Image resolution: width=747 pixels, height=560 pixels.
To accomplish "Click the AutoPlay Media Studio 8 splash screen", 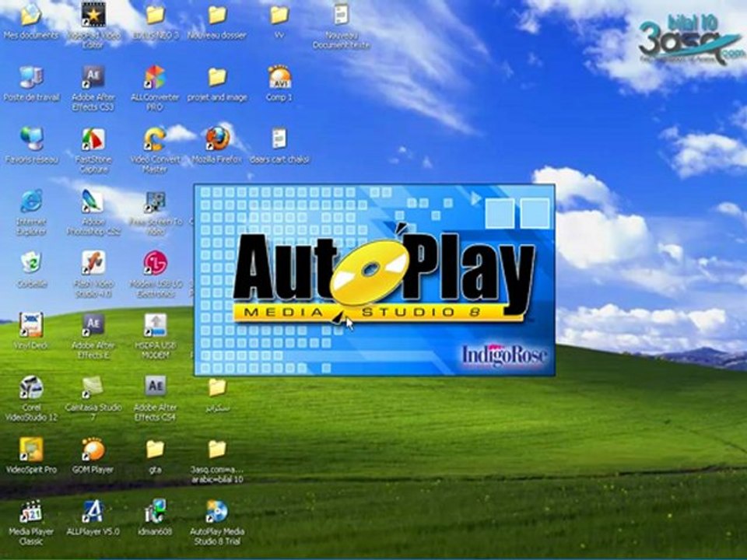I will 374,280.
